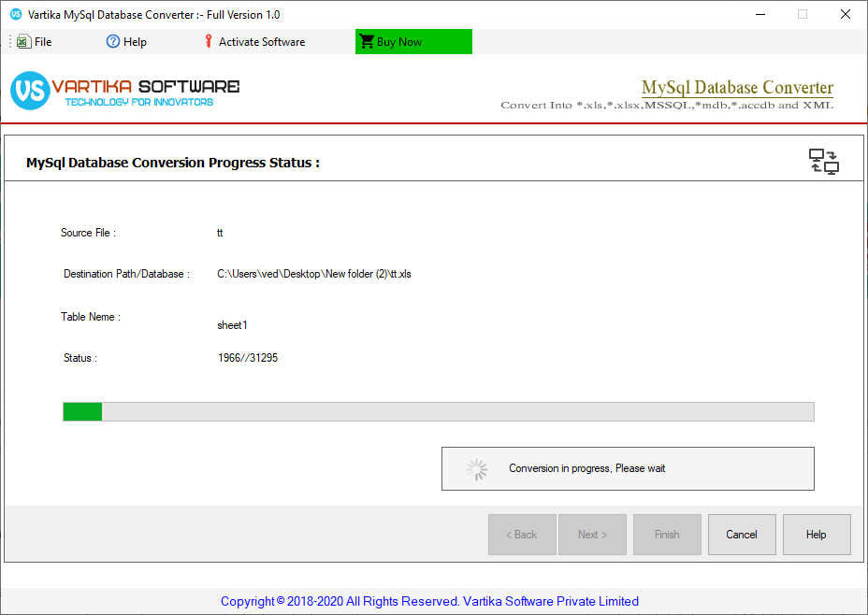The height and width of the screenshot is (615, 868).
Task: Select Activate Software menu item
Action: (254, 41)
